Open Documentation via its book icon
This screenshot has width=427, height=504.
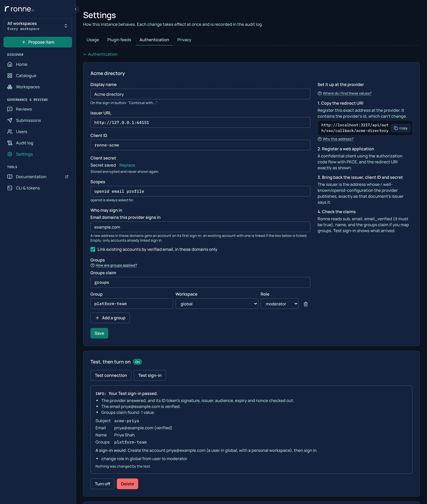point(10,177)
